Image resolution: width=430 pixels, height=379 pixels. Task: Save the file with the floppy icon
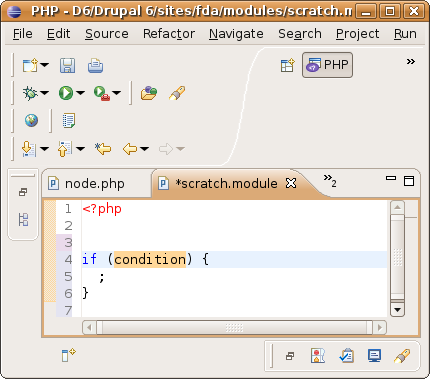[67, 65]
